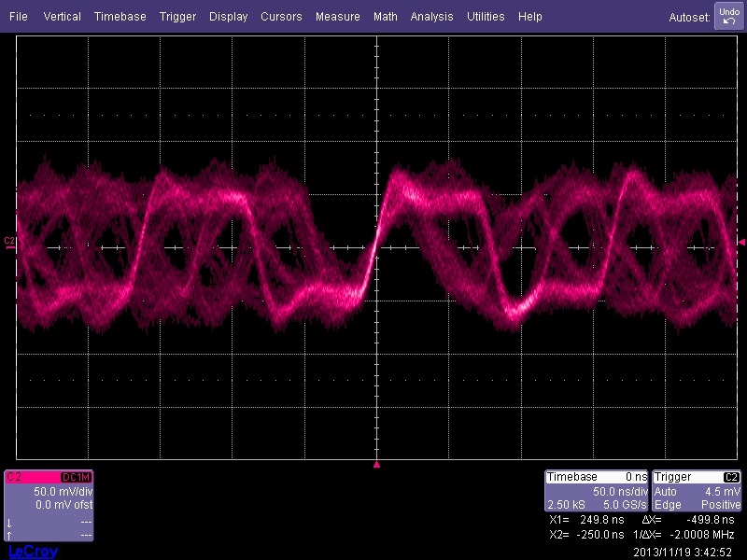
Task: Click the X2= -250.0 ns cursor readout
Action: [x=586, y=534]
